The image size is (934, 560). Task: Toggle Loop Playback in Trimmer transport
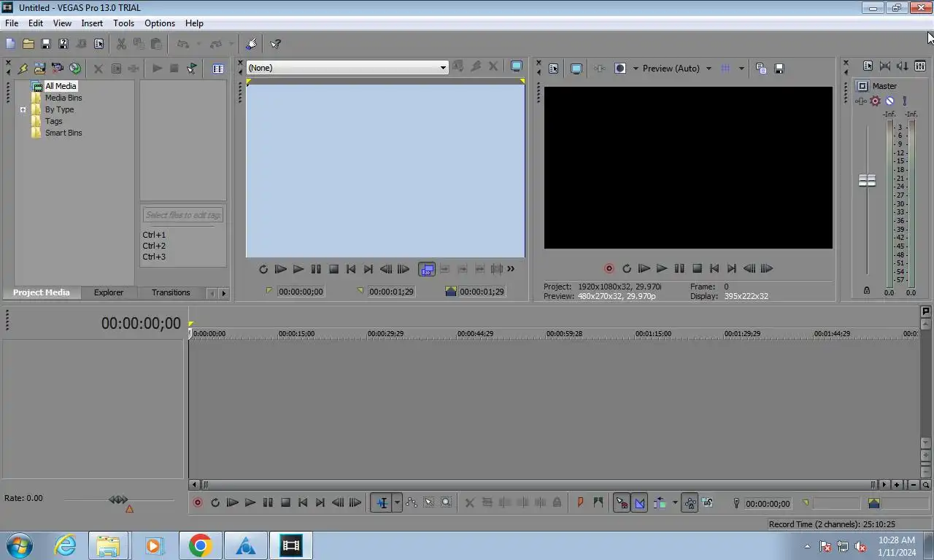point(263,269)
